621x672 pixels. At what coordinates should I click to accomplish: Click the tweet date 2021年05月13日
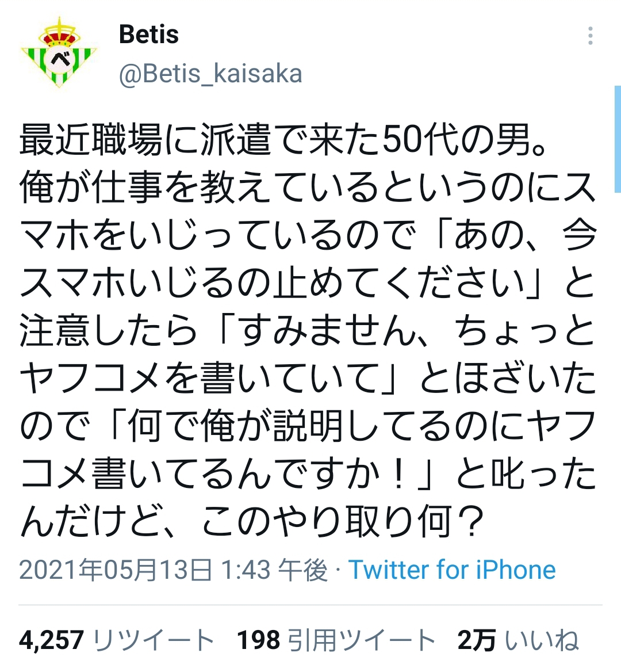click(116, 570)
